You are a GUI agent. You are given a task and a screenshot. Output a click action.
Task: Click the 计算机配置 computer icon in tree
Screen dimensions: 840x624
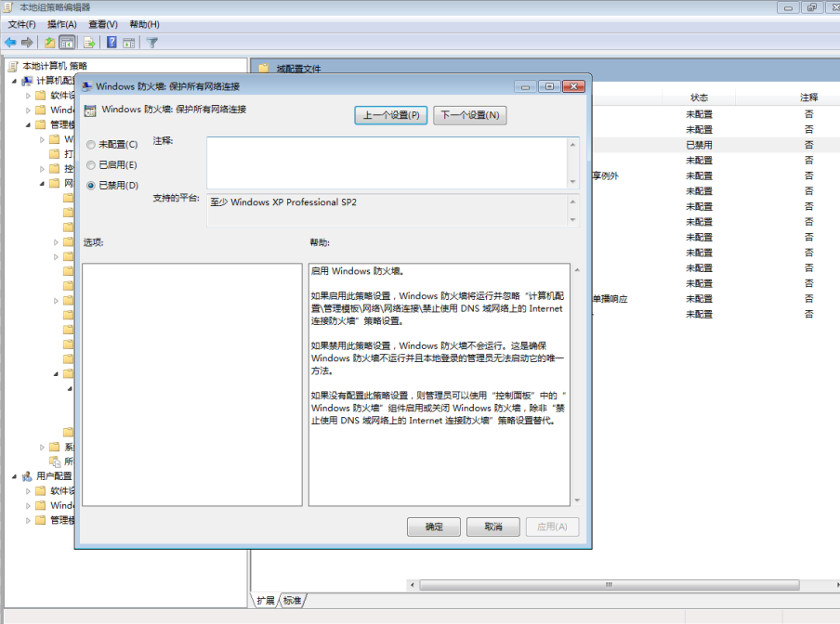[27, 81]
